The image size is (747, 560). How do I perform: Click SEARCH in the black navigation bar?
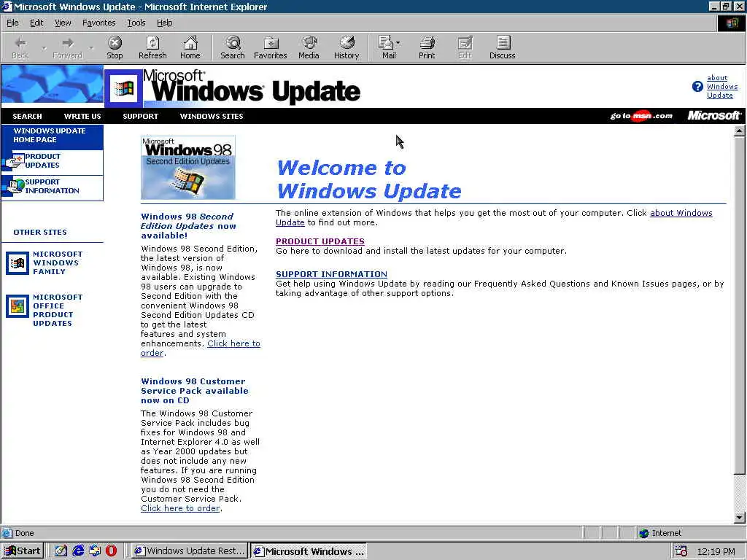(27, 116)
